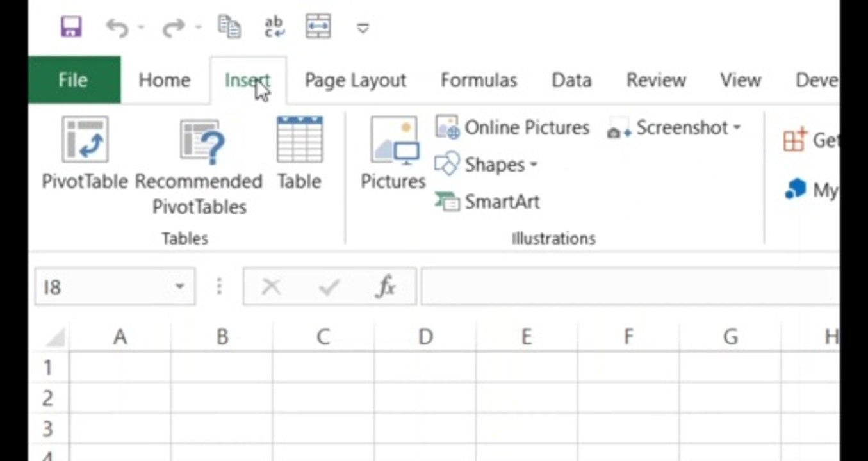Image resolution: width=868 pixels, height=461 pixels.
Task: Select column D header
Action: [x=425, y=337]
